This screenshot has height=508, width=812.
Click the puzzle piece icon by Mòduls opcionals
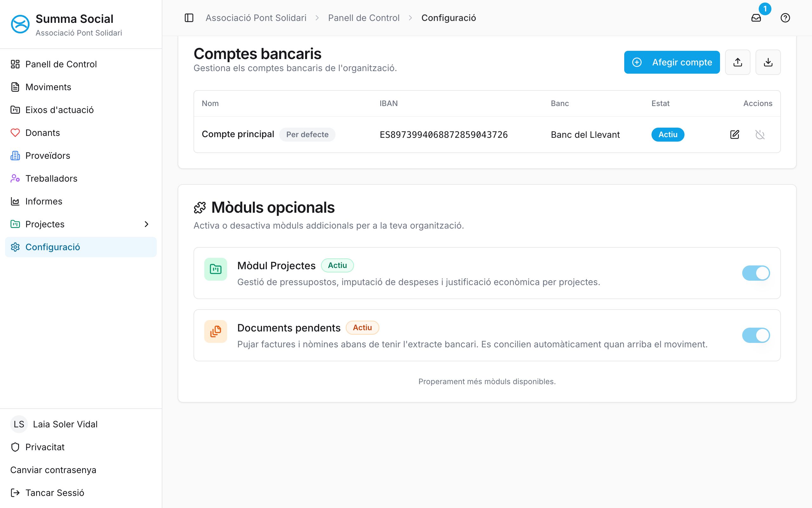[x=200, y=208]
